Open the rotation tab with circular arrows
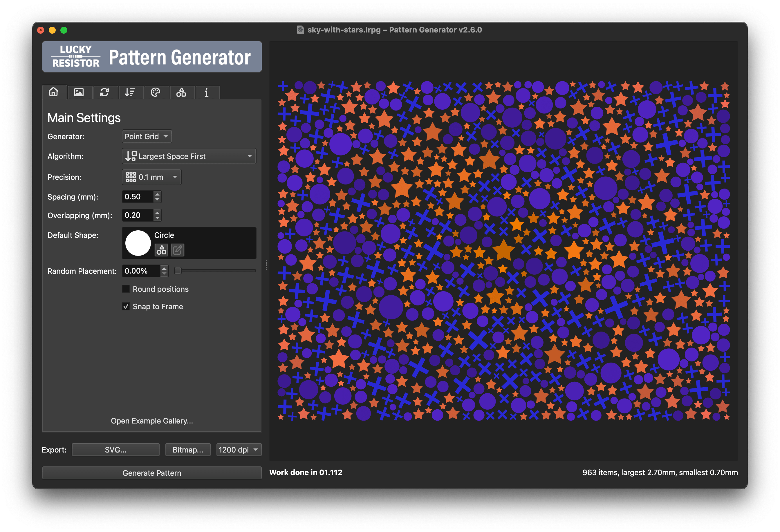Viewport: 780px width, 532px height. (x=104, y=92)
